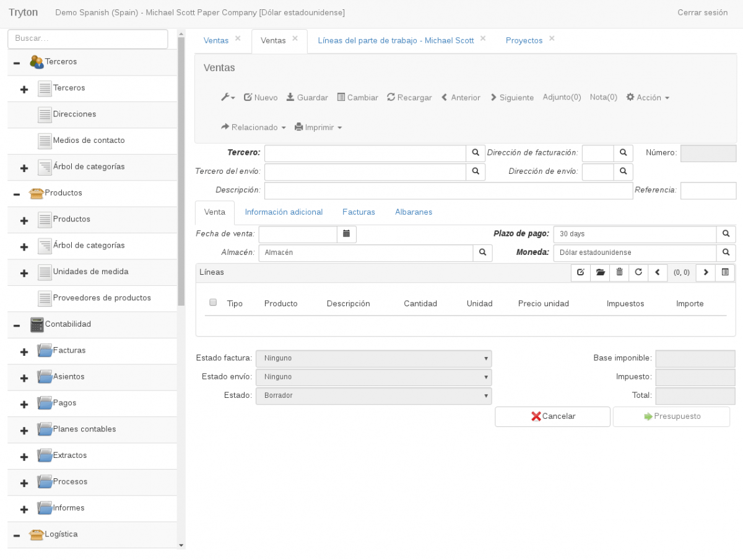Click the Cerrar sesión link
Screen dimensions: 743x560
click(x=702, y=12)
